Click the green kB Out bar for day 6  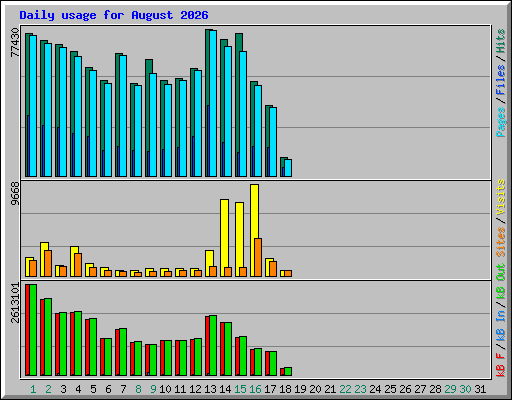pyautogui.click(x=108, y=357)
